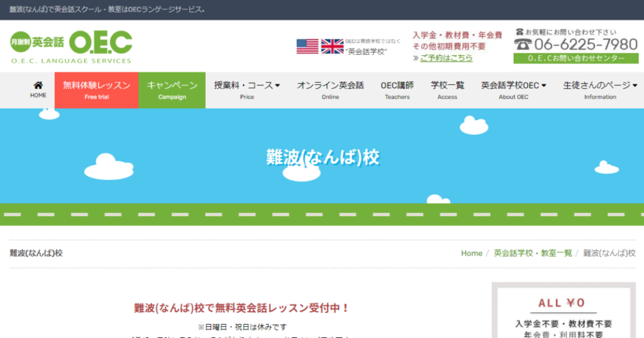This screenshot has height=338, width=644.
Task: Click the American flag icon
Action: [307, 46]
